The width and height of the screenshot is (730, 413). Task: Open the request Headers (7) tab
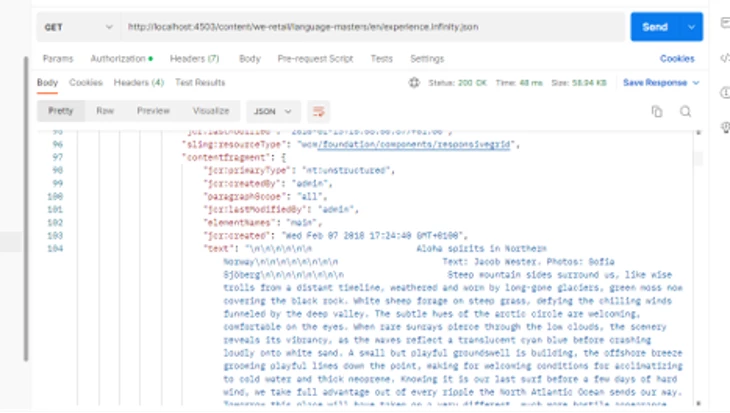coord(194,59)
